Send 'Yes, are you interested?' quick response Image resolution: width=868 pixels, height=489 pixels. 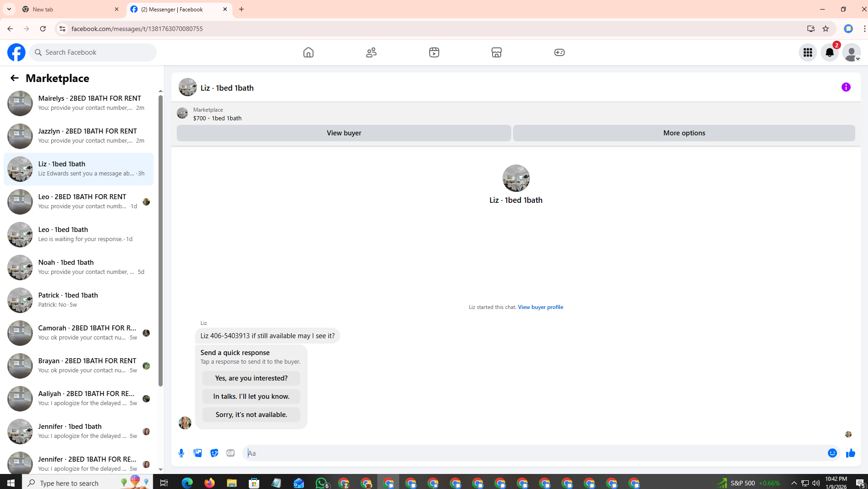coord(251,378)
